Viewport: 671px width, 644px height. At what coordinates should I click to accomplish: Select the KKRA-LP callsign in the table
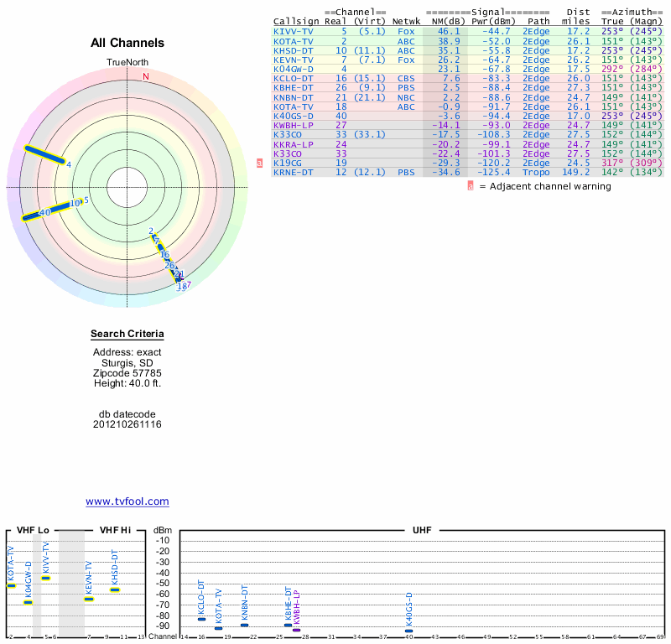(294, 143)
